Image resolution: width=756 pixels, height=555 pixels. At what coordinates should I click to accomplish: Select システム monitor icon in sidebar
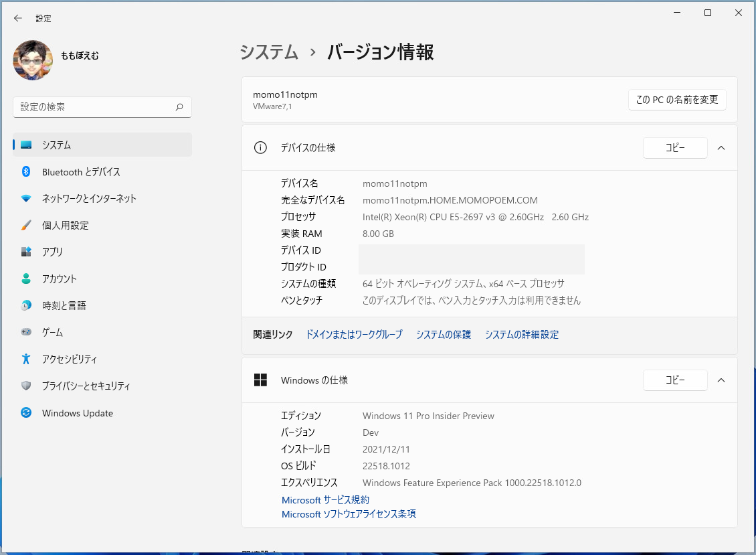[x=26, y=145]
